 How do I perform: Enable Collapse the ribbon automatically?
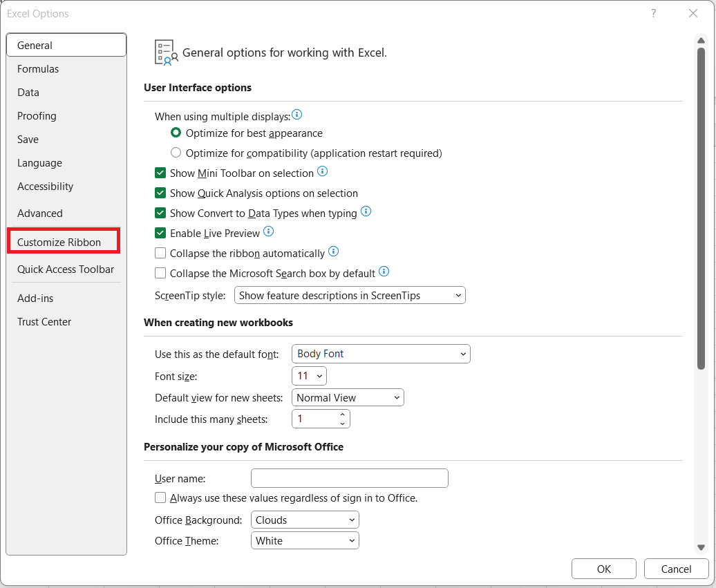pyautogui.click(x=160, y=254)
